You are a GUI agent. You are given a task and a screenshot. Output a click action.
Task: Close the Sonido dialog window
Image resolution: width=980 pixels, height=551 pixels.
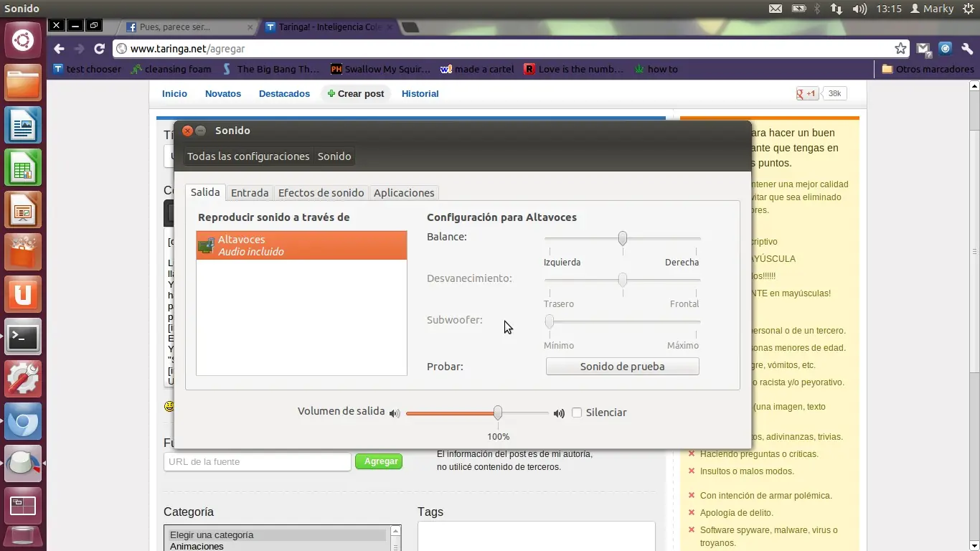[187, 131]
